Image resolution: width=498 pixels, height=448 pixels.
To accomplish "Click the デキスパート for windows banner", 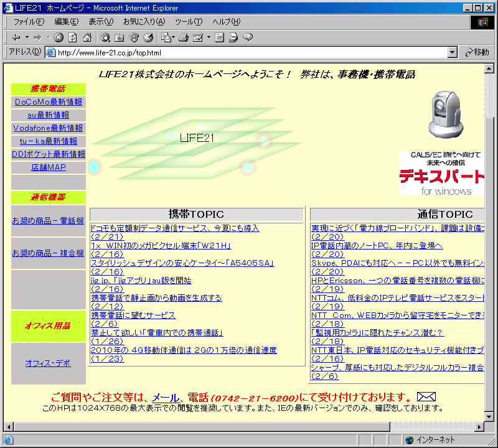I will (x=442, y=174).
